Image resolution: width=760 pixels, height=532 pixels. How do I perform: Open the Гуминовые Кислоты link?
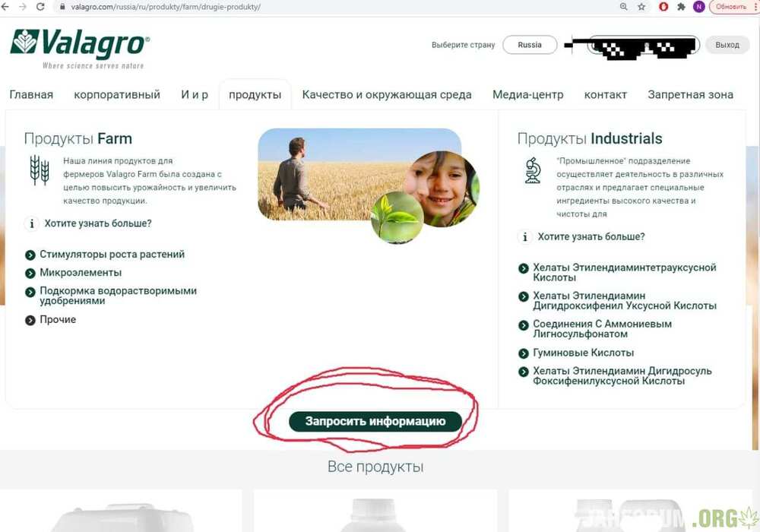583,353
